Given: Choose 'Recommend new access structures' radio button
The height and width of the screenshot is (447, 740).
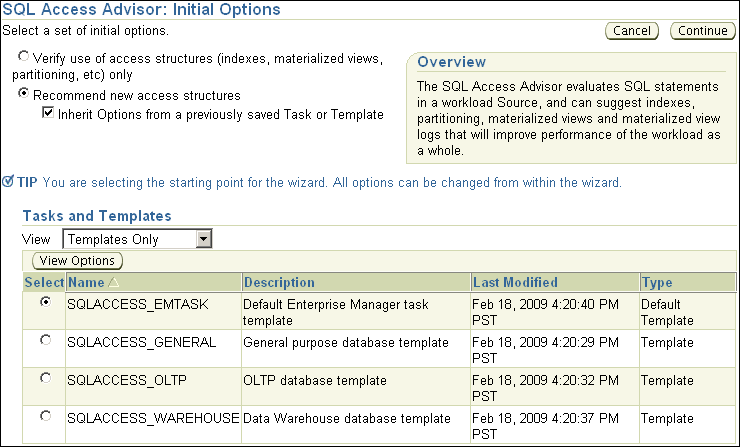Looking at the screenshot, I should coord(24,95).
